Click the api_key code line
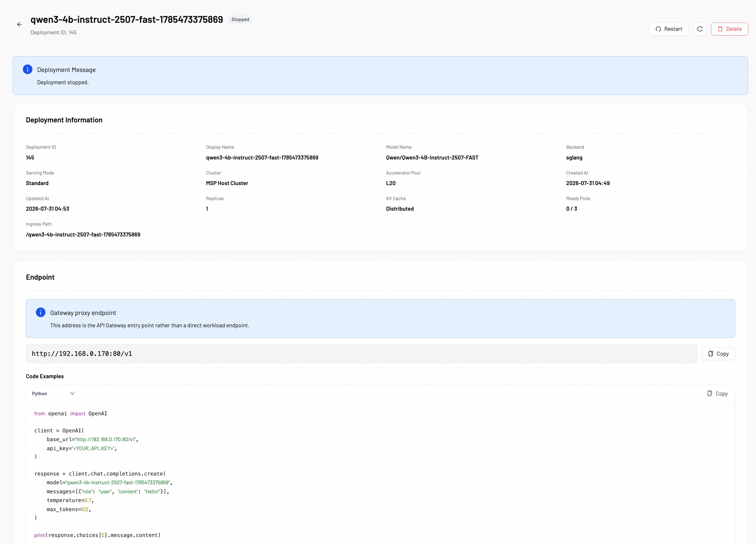This screenshot has height=544, width=756. (x=82, y=448)
